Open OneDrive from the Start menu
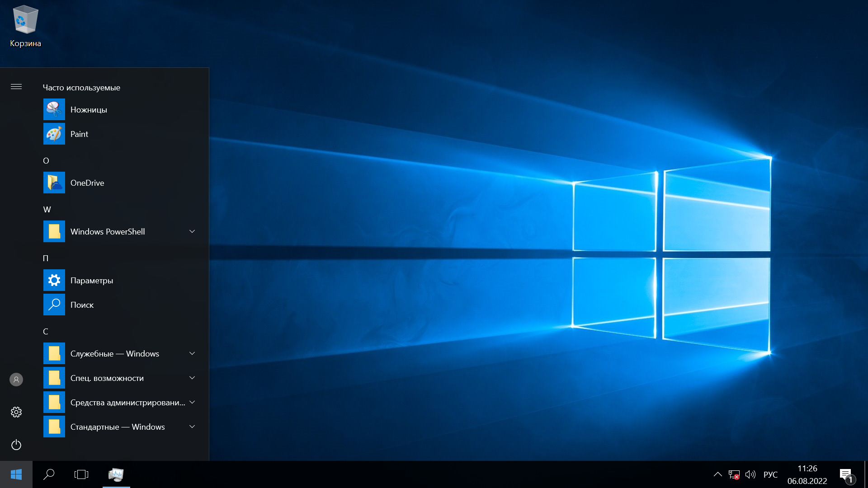The height and width of the screenshot is (488, 868). coord(87,183)
